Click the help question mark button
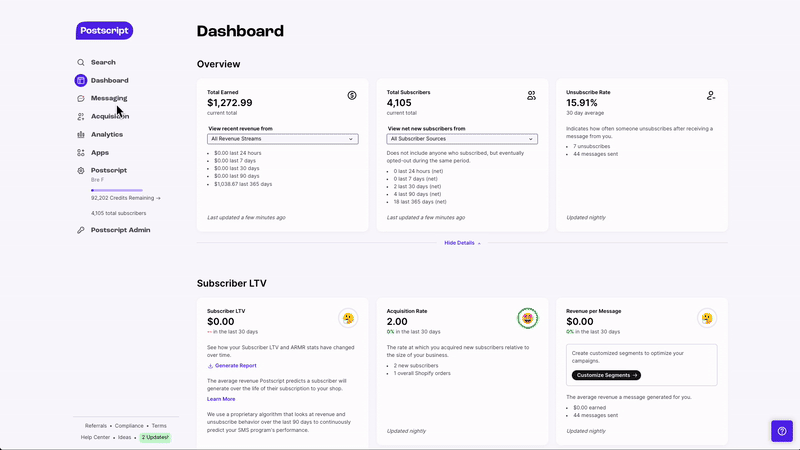 click(x=782, y=431)
